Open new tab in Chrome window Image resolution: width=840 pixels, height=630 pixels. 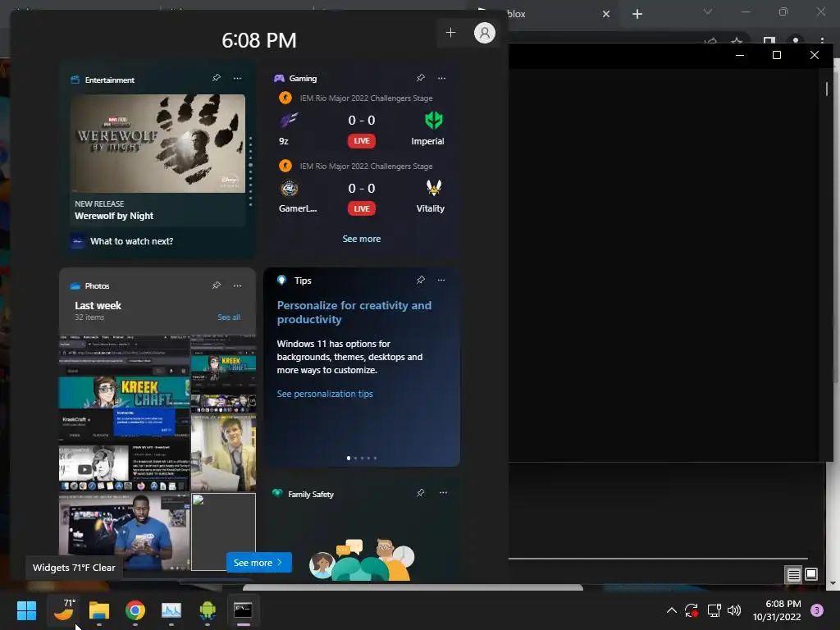click(637, 14)
